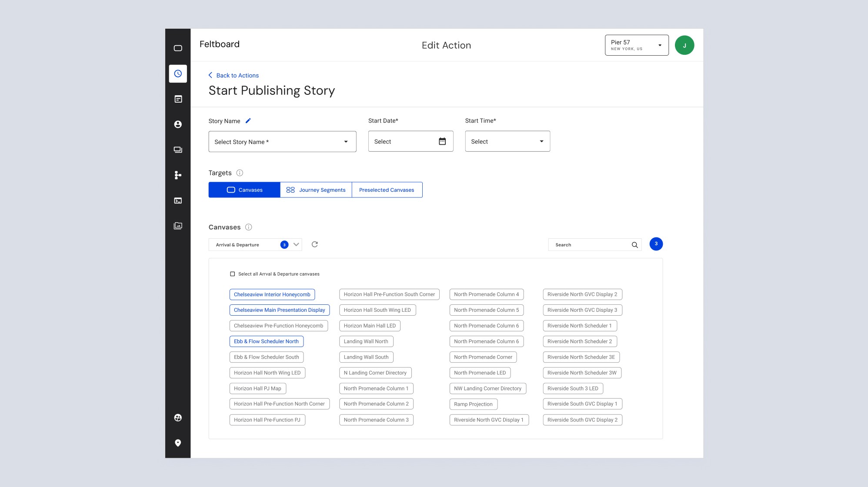Open the user account sidebar icon
The width and height of the screenshot is (868, 487).
178,124
